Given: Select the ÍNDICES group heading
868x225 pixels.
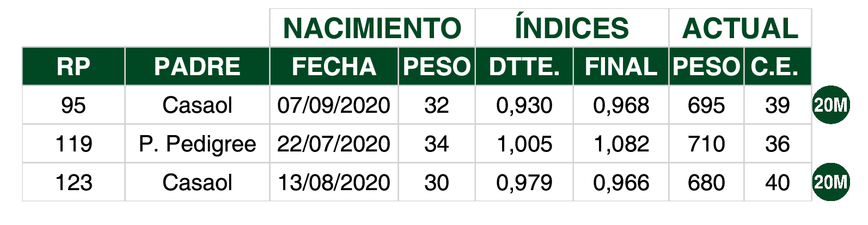Looking at the screenshot, I should coord(572,28).
